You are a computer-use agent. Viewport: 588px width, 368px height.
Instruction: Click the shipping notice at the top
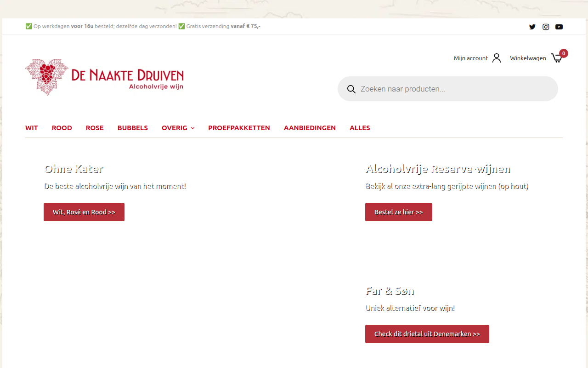tap(143, 26)
